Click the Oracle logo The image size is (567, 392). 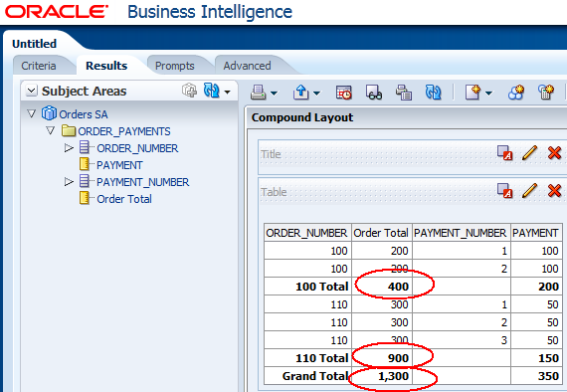point(57,12)
